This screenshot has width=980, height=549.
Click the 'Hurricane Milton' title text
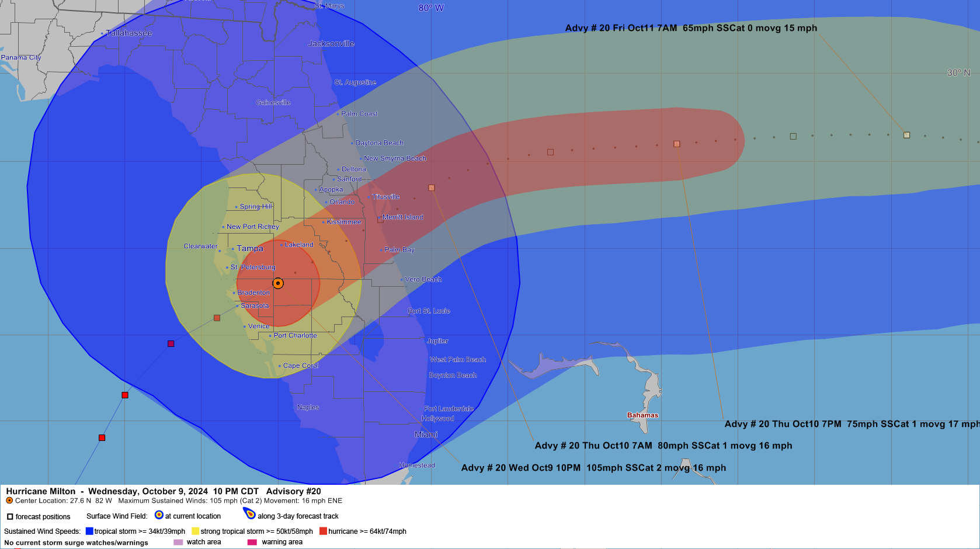(41, 491)
